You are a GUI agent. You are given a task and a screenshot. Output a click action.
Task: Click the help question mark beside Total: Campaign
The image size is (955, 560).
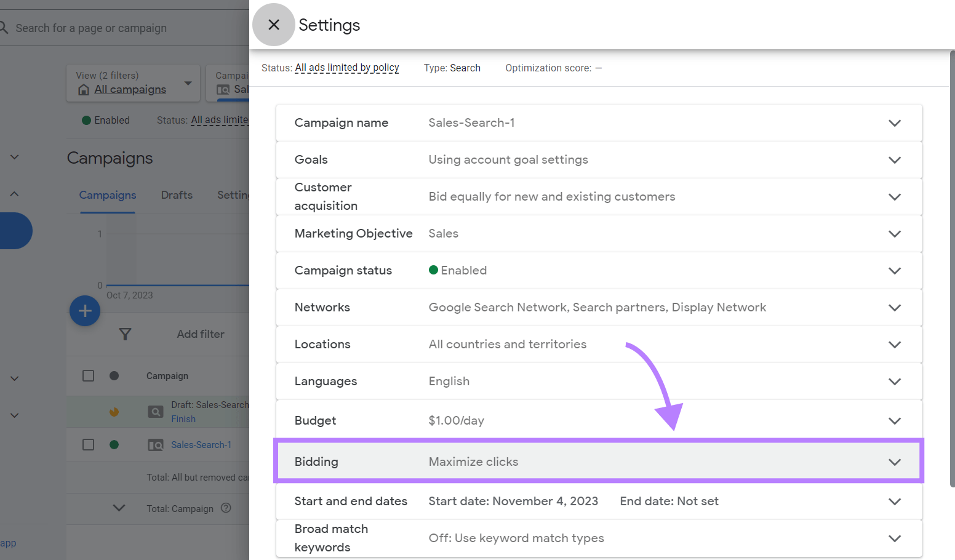[226, 508]
